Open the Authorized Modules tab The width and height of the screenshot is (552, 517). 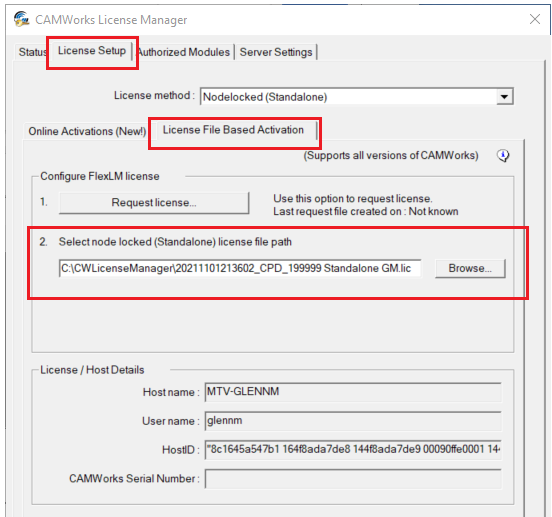(183, 52)
